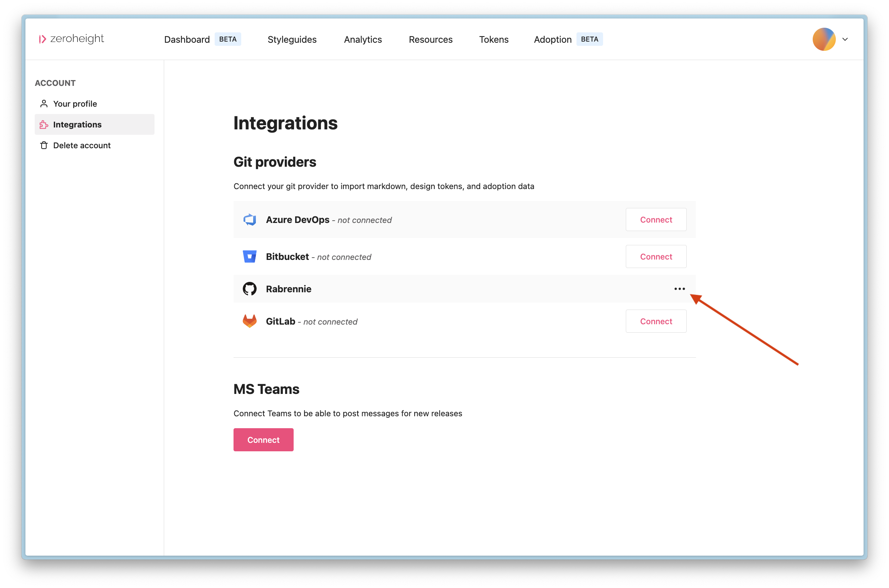The image size is (889, 588).
Task: Connect Azure DevOps
Action: tap(656, 219)
